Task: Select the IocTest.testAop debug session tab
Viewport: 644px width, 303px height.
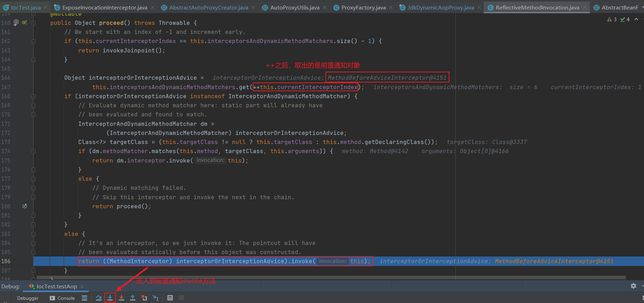Action: point(57,286)
